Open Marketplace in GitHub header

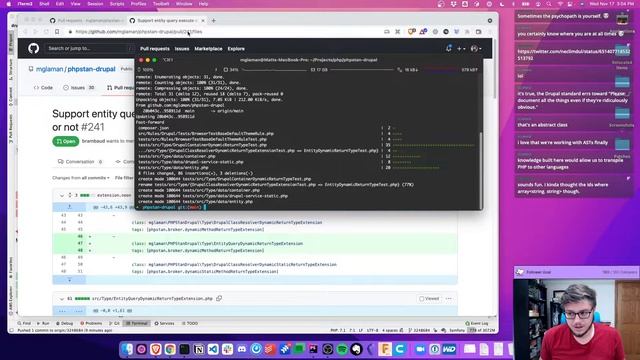click(x=208, y=49)
